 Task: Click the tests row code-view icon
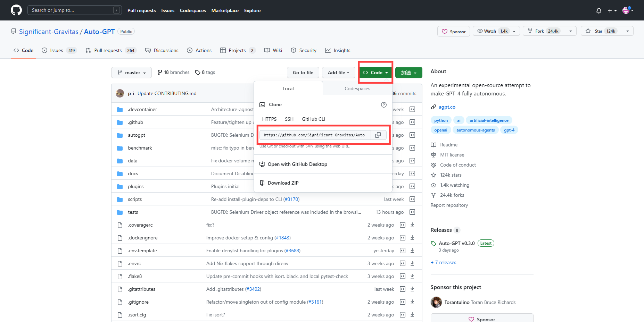[412, 212]
